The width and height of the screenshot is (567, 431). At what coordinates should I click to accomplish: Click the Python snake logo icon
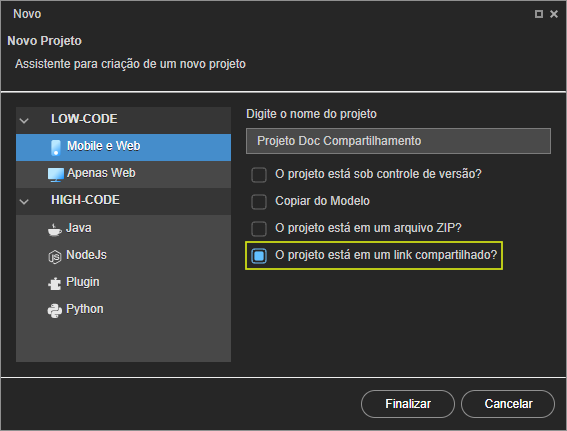(55, 311)
